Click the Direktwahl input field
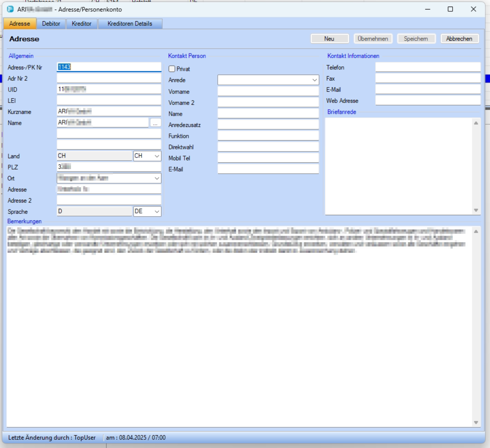This screenshot has height=448, width=490. pos(268,147)
